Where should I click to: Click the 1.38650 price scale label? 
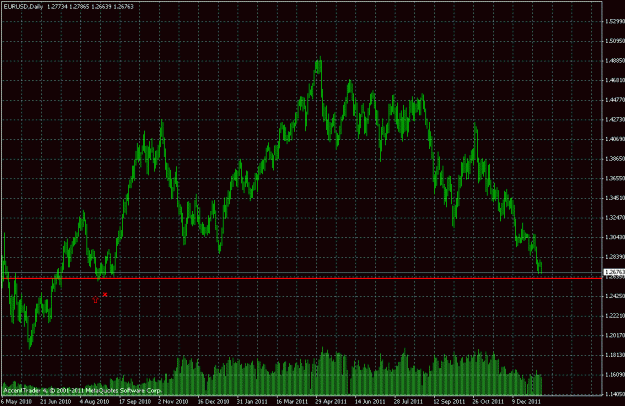pos(615,159)
